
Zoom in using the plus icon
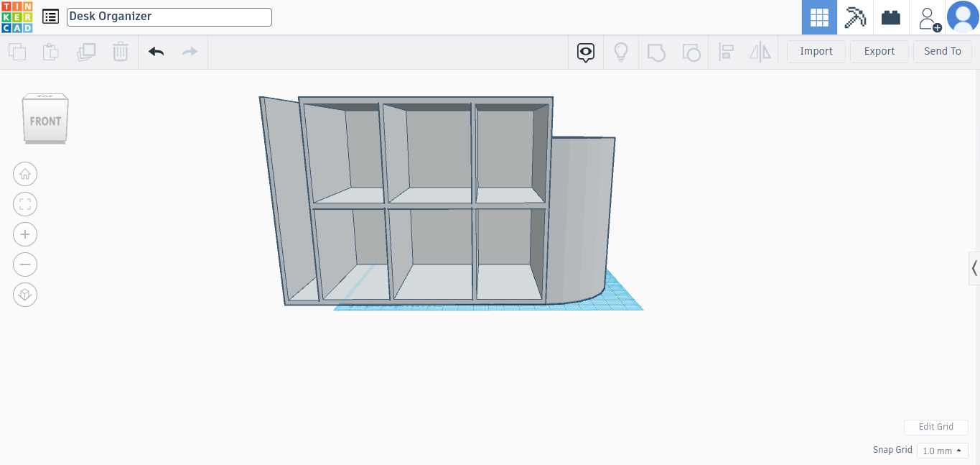(x=25, y=234)
